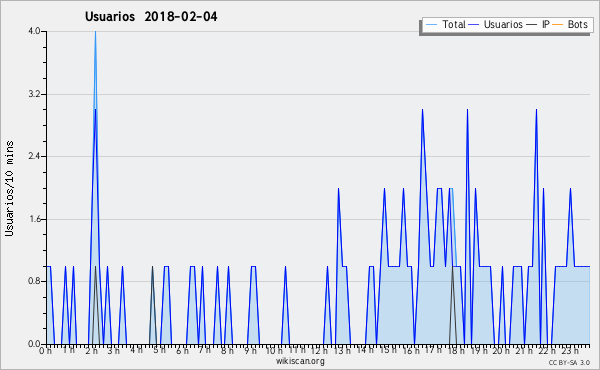
Task: Click the dark IP spike near 5 h
Action: 152,268
